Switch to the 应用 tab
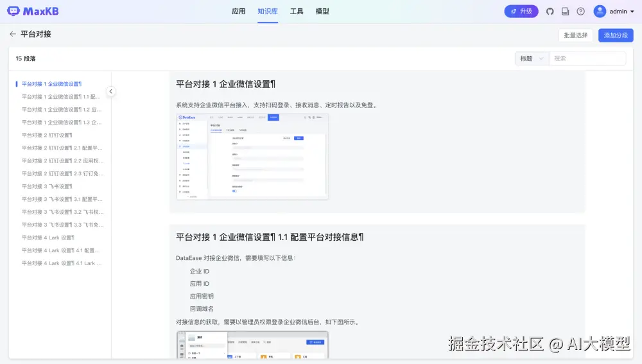This screenshot has width=642, height=364. (x=238, y=12)
